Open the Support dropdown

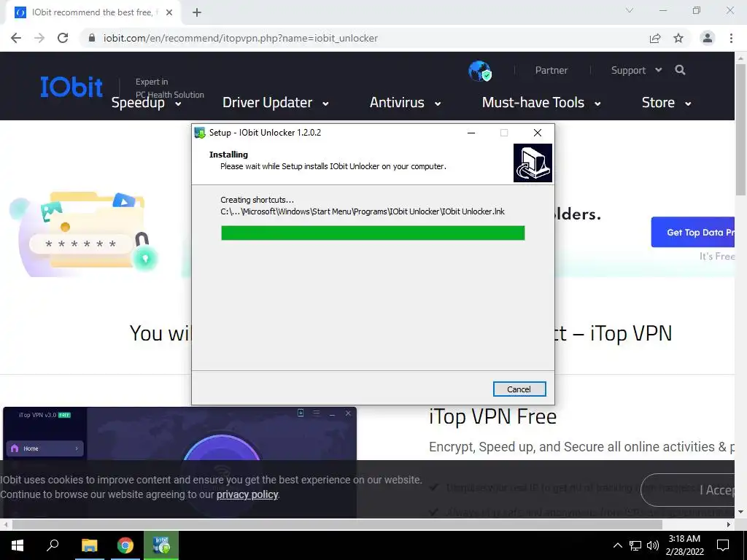point(636,71)
